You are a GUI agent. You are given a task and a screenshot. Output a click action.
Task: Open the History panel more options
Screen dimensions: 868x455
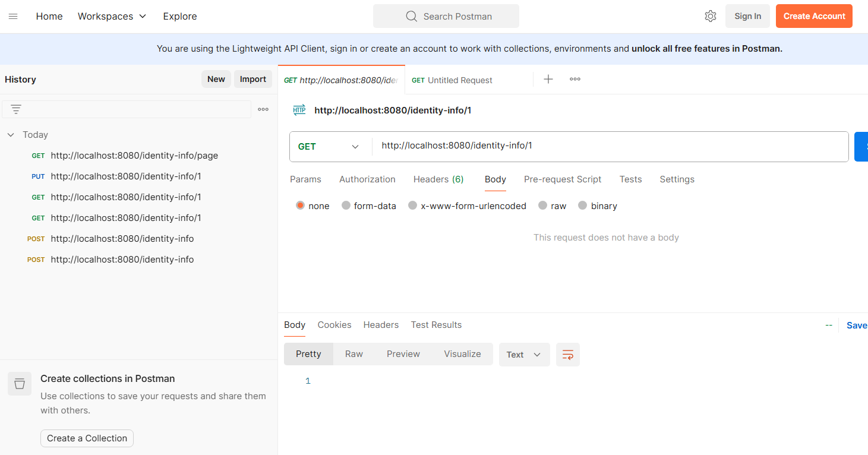[x=263, y=109]
